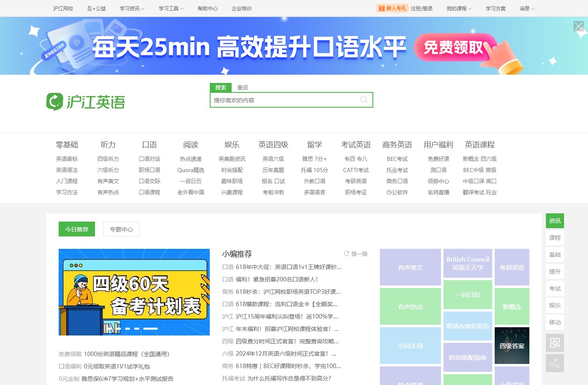Screen dimensions: 588x385
Task: Expand the 消息 dropdown
Action: tap(527, 8)
